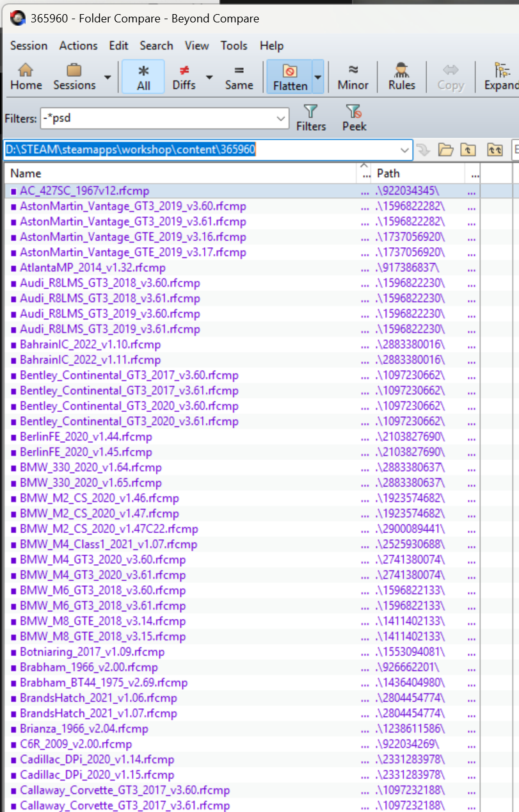Click the Beyond Compare title bar icon
Screen dimensions: 519x812
click(19, 19)
